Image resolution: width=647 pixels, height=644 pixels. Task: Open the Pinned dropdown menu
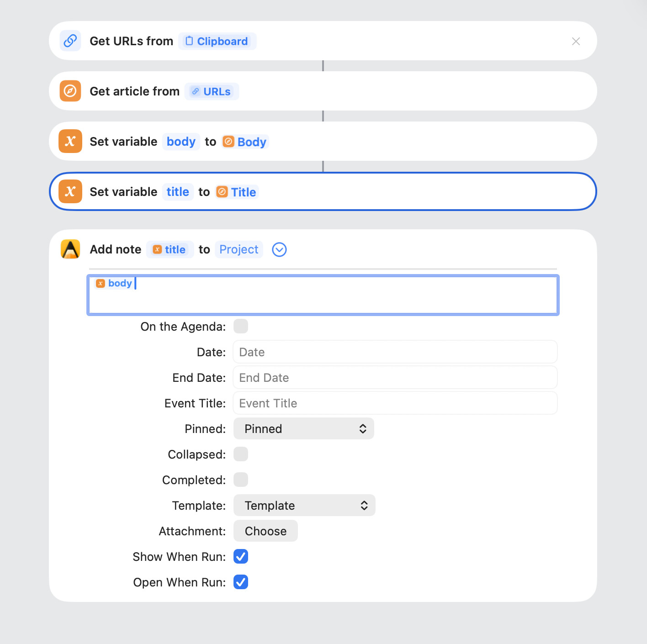304,429
